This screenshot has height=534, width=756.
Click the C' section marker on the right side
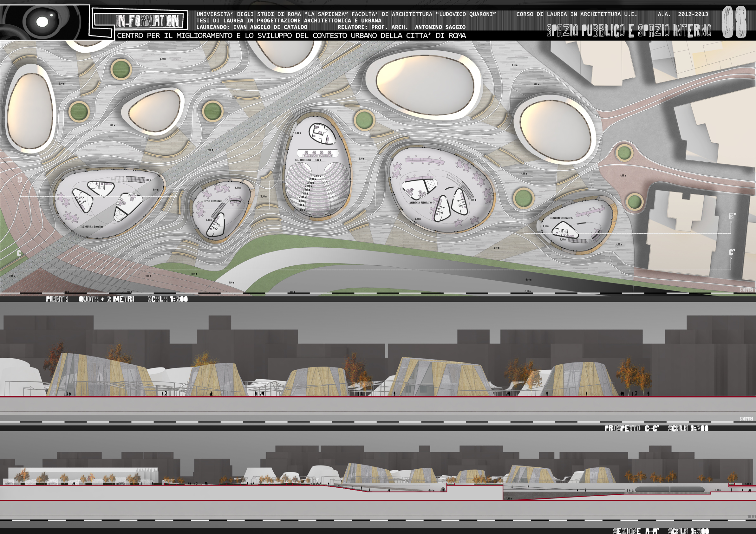[732, 252]
